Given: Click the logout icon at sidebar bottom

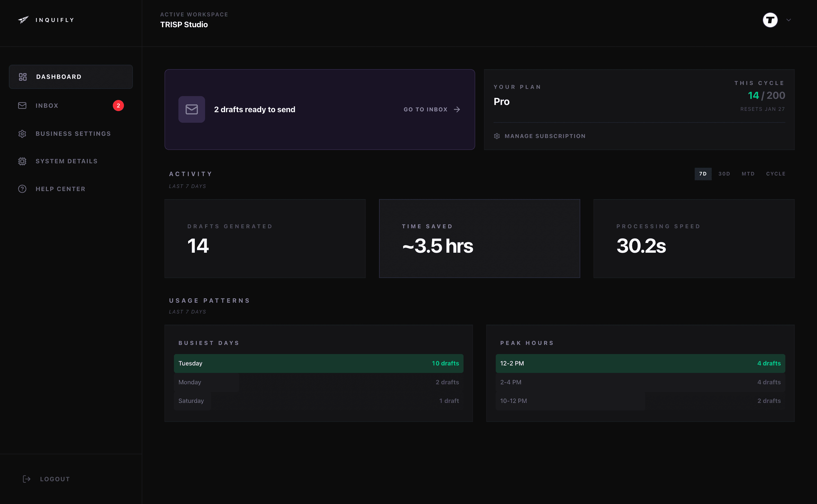Looking at the screenshot, I should (26, 479).
